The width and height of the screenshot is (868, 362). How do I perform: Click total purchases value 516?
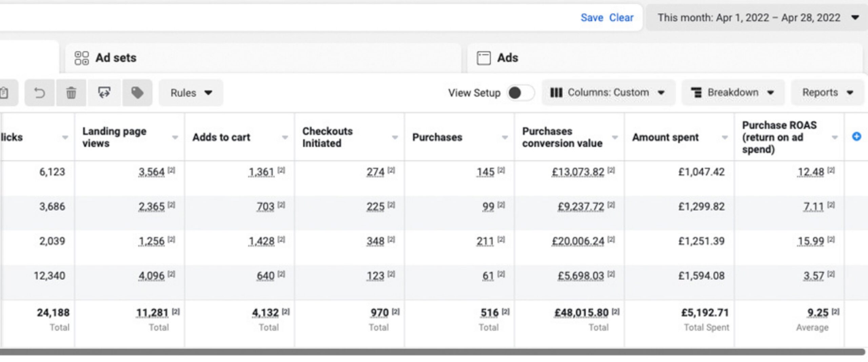point(490,312)
